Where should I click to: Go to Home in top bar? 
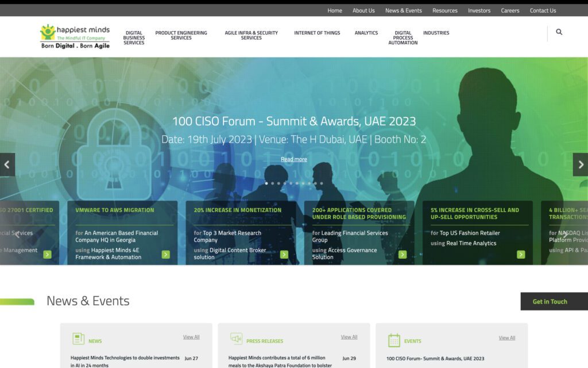pos(335,10)
